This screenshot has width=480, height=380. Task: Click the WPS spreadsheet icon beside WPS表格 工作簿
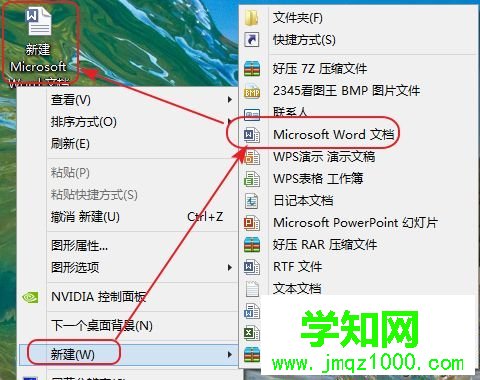[x=252, y=179]
